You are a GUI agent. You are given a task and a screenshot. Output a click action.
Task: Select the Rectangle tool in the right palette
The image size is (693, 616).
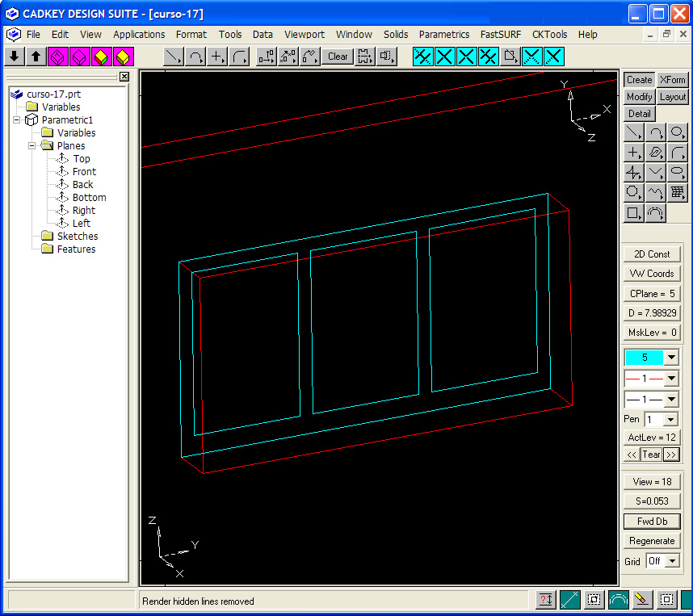pos(634,213)
